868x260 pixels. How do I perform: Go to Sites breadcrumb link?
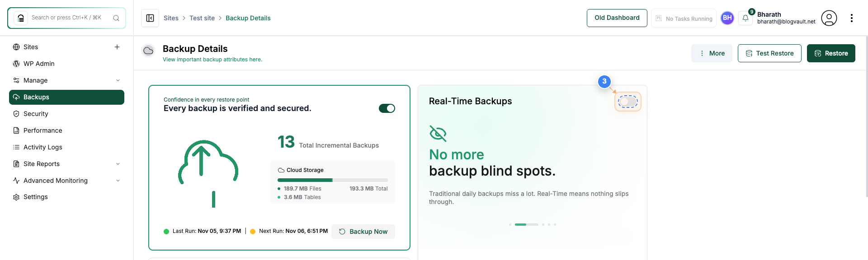pyautogui.click(x=171, y=18)
